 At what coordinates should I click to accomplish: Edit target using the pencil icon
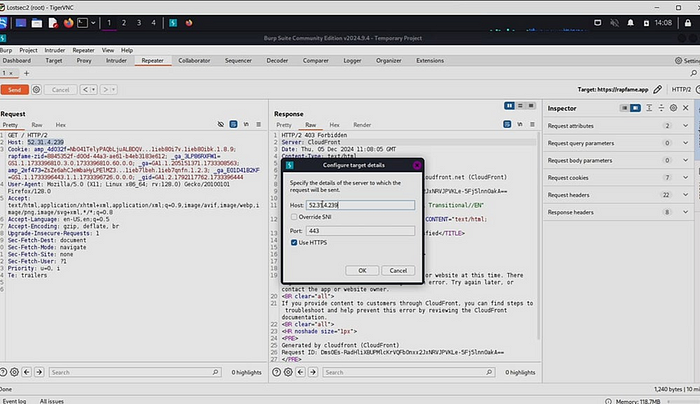[658, 90]
